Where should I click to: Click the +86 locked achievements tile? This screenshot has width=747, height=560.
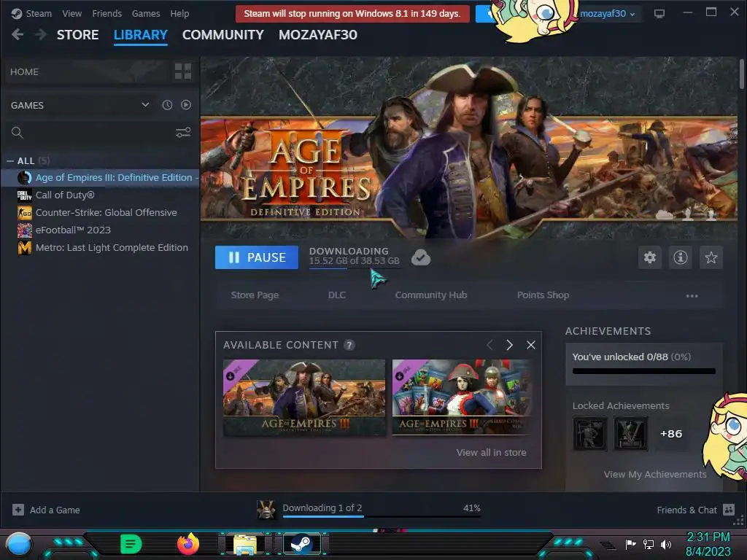[x=671, y=433]
